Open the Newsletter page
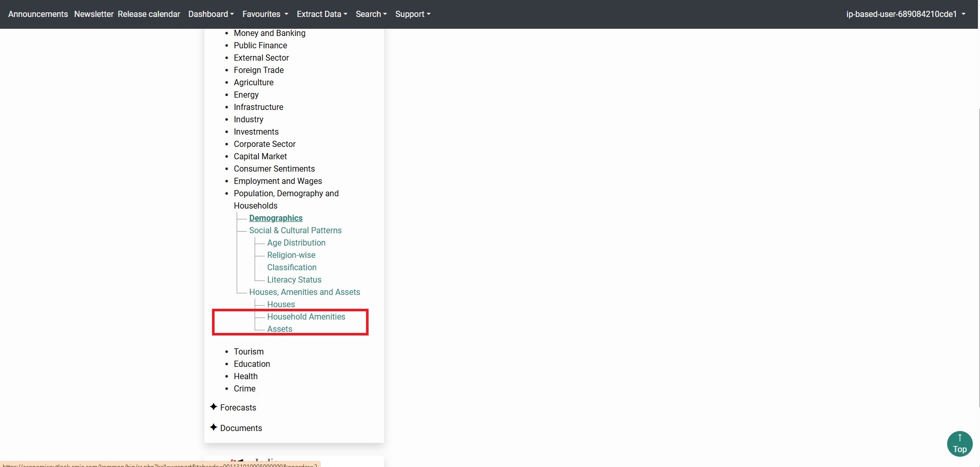The height and width of the screenshot is (467, 980). [x=93, y=14]
